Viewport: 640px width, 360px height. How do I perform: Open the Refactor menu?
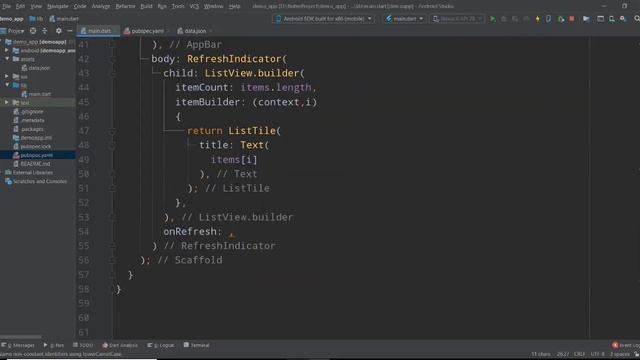pos(125,6)
